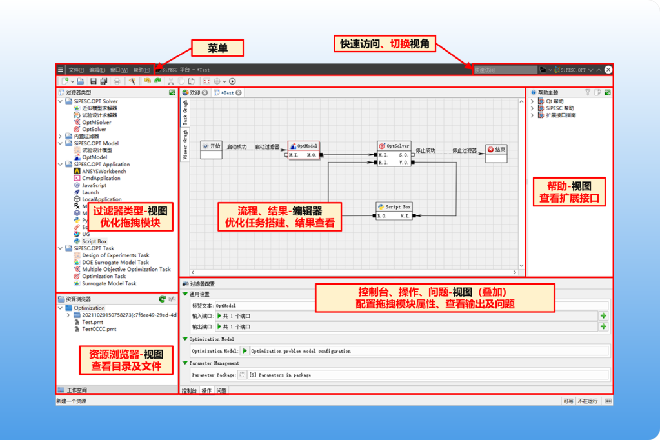Click the help panel green corner icon
This screenshot has width=660, height=440.
coord(607,92)
